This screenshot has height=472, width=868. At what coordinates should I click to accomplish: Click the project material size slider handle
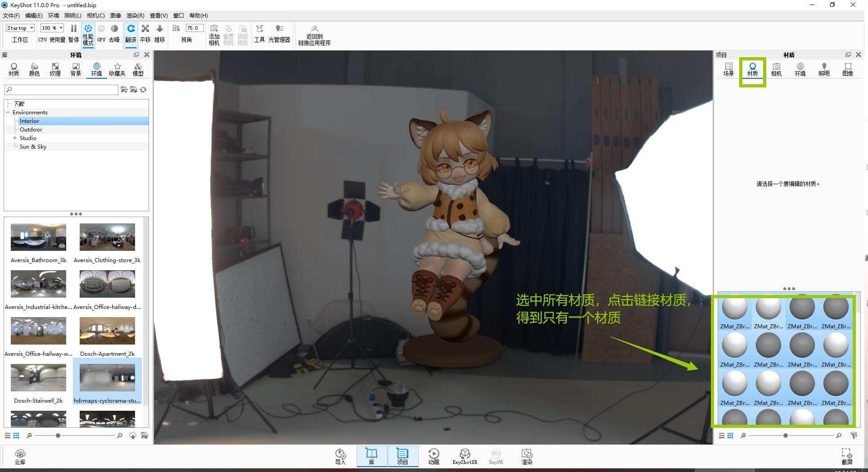786,436
